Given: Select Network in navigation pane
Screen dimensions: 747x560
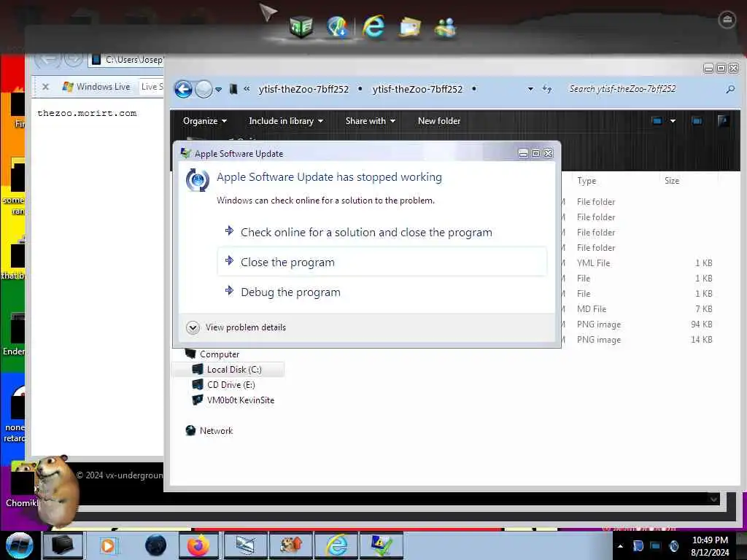Looking at the screenshot, I should click(209, 430).
